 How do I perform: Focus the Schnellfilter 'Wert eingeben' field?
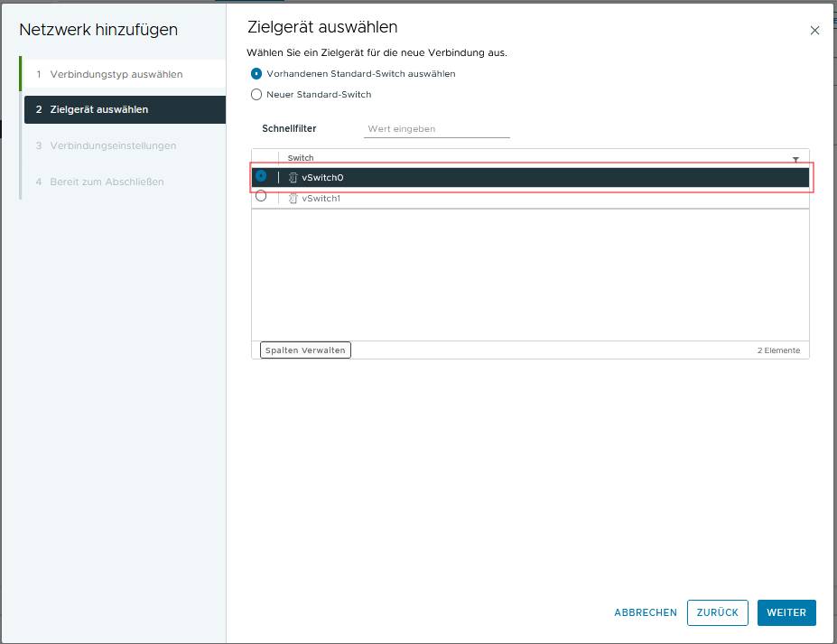(437, 128)
